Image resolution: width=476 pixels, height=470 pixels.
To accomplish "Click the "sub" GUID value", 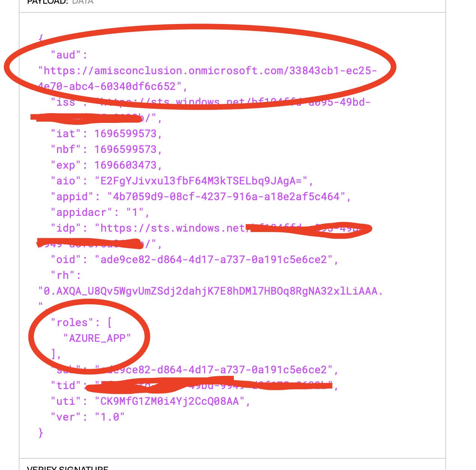I will pyautogui.click(x=214, y=370).
